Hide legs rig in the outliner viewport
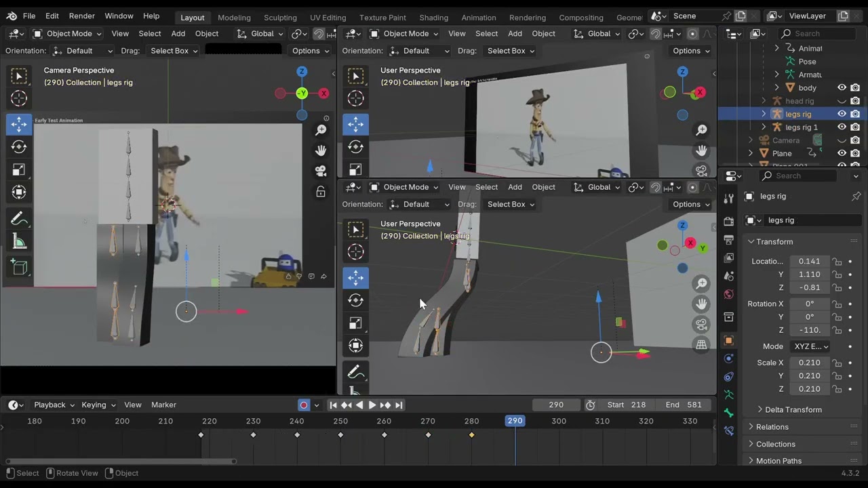Screen dimensions: 868x488 (x=842, y=114)
